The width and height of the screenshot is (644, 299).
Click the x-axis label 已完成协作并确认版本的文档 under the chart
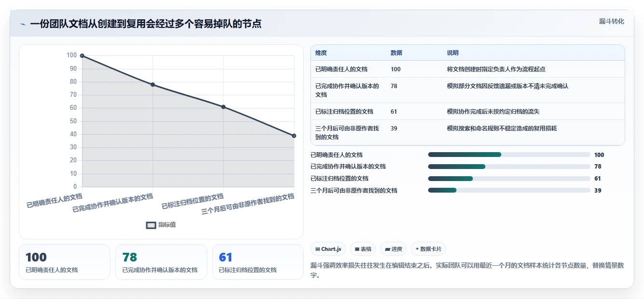pyautogui.click(x=113, y=203)
